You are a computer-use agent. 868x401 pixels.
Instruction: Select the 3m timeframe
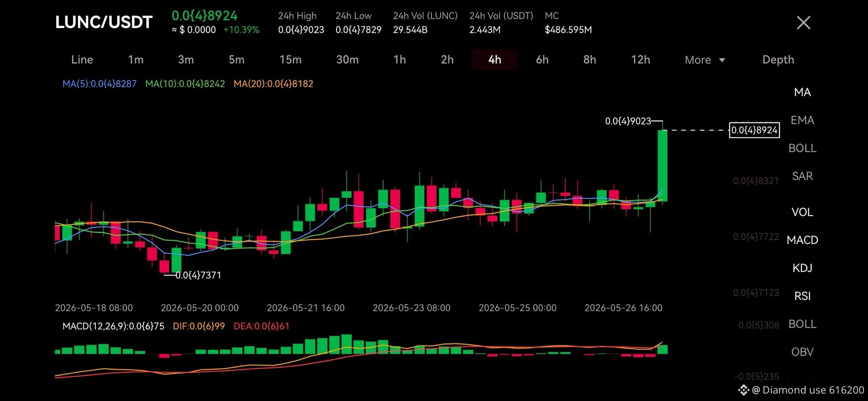[x=186, y=59]
